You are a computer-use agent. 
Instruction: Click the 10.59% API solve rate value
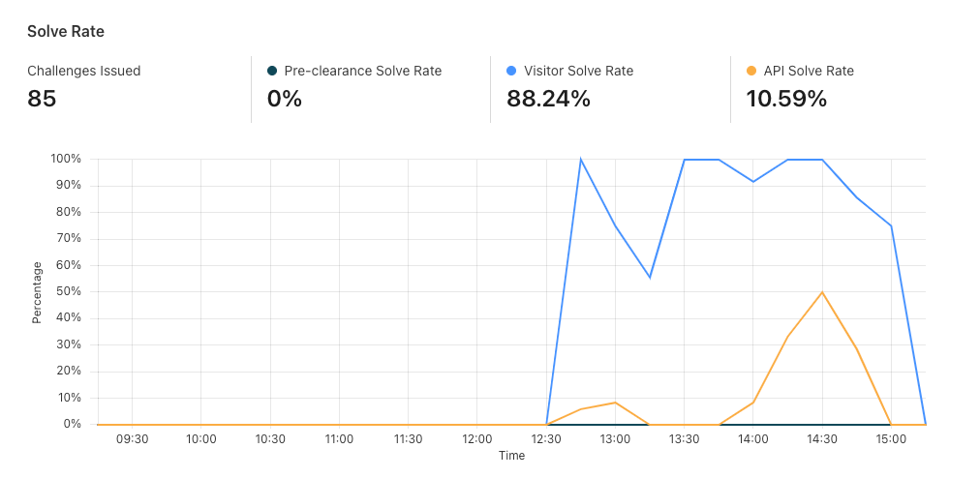786,98
